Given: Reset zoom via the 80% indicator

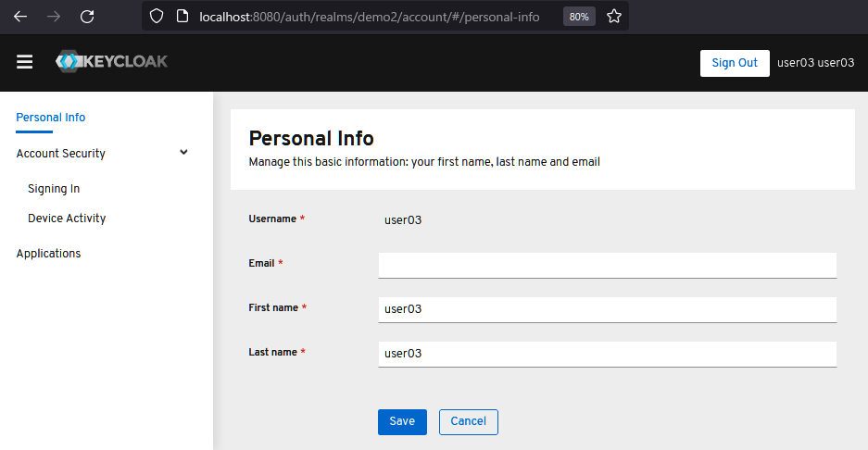Looking at the screenshot, I should (x=579, y=17).
